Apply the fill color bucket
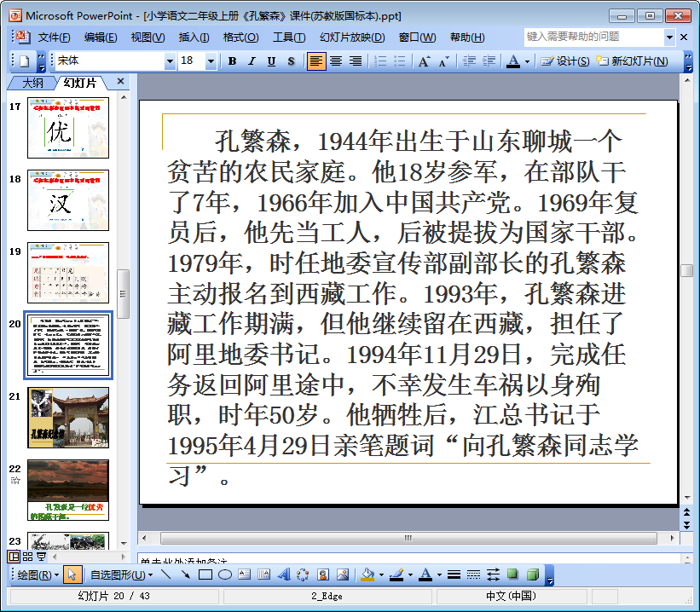 [x=367, y=574]
